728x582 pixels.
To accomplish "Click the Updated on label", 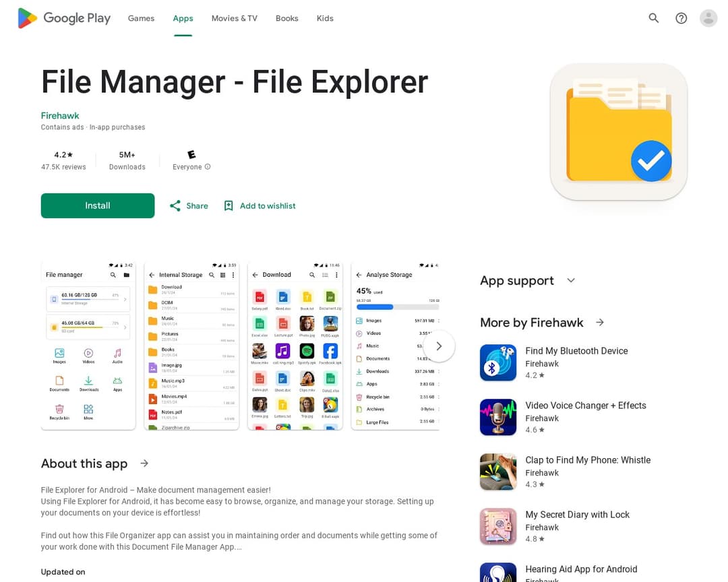I will [63, 572].
